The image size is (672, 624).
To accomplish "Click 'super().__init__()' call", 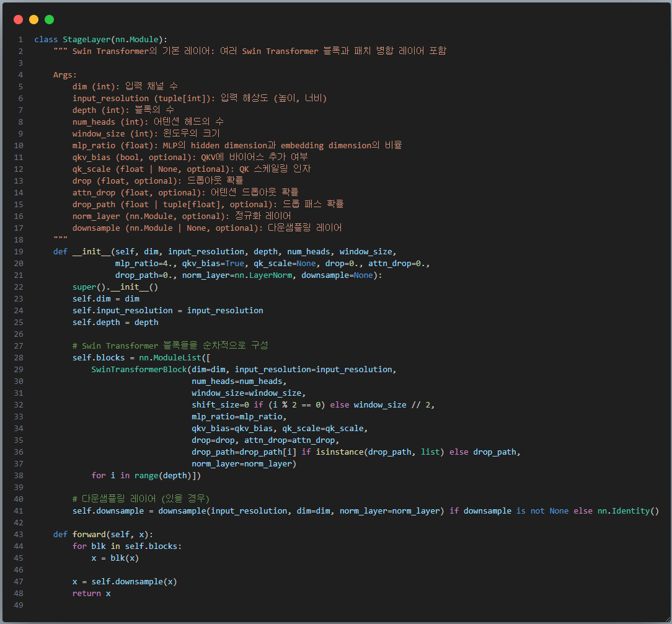I will pos(115,287).
